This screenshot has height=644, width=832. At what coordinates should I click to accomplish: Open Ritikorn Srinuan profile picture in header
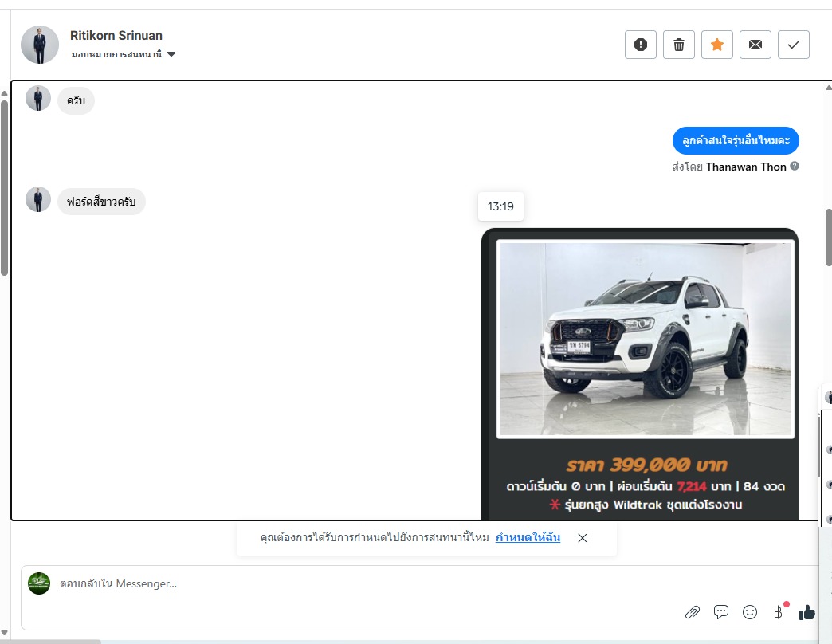(x=40, y=45)
